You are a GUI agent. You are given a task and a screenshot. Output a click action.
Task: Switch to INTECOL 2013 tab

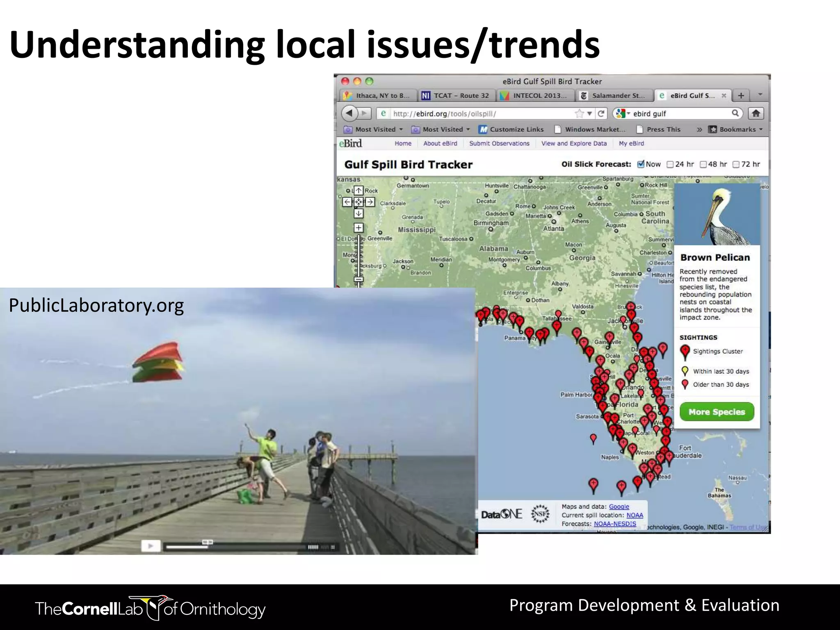[x=535, y=96]
